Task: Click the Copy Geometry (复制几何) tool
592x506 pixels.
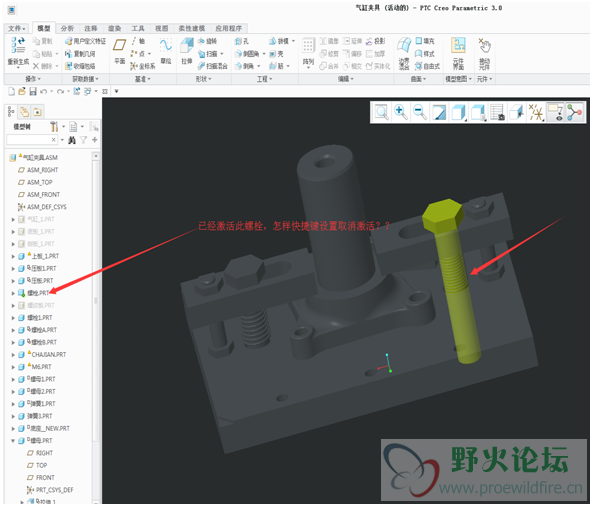Action: 80,54
